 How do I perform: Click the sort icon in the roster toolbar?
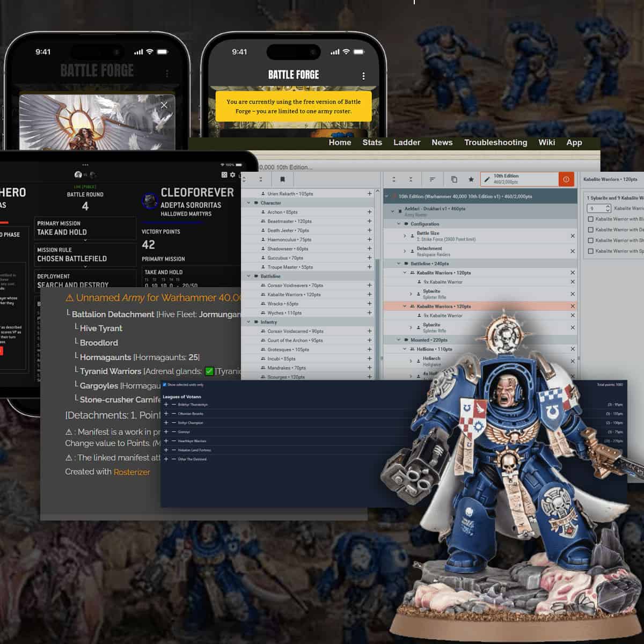click(x=432, y=179)
